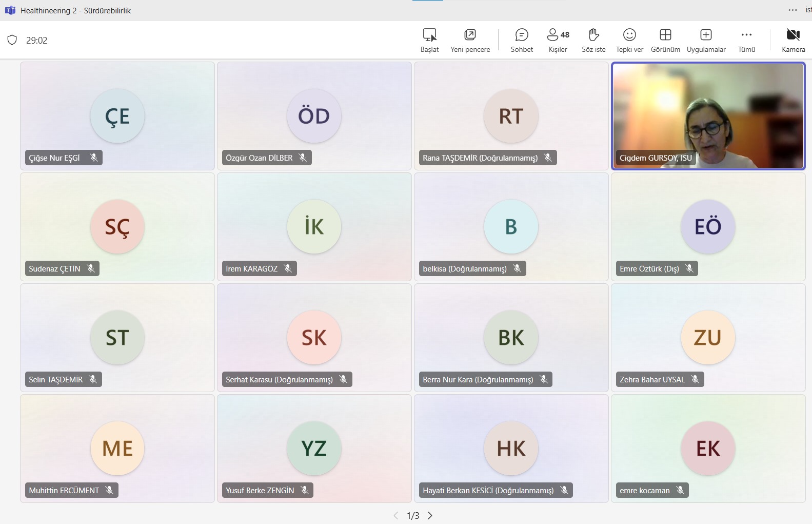This screenshot has width=812, height=524.
Task: Click muted mic icon on emre kocaman
Action: [x=680, y=490]
